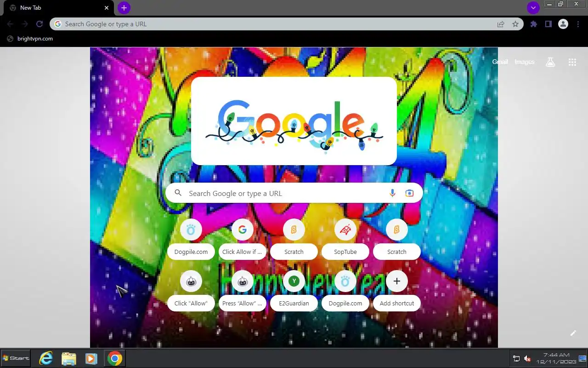Open the Click "Allow" shortcut

[191, 291]
